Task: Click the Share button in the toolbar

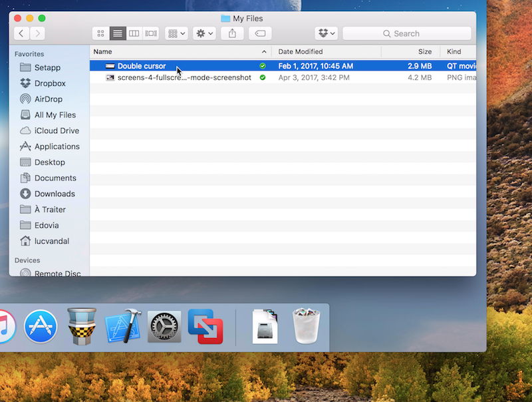Action: pyautogui.click(x=232, y=33)
